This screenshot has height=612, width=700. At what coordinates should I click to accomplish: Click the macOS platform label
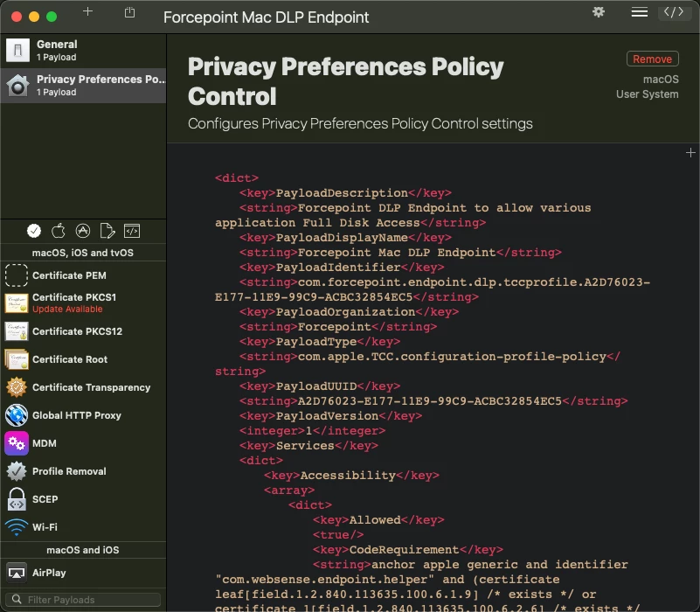click(661, 80)
